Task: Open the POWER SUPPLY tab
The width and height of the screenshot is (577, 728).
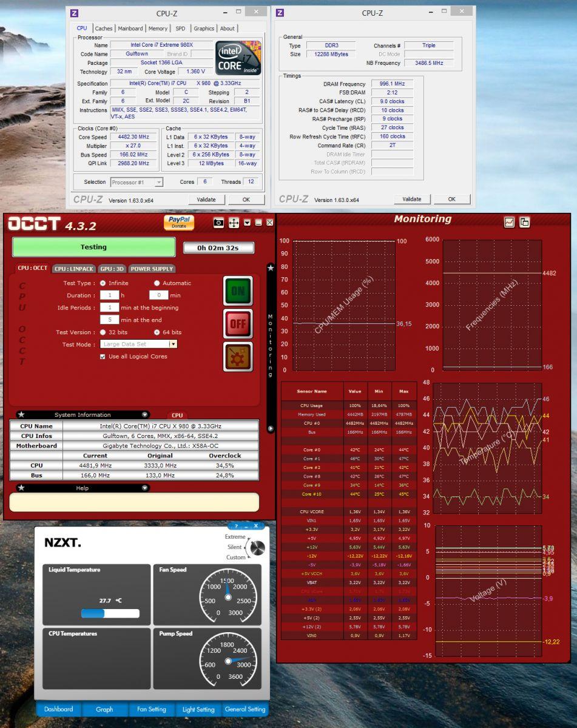Action: pyautogui.click(x=152, y=269)
